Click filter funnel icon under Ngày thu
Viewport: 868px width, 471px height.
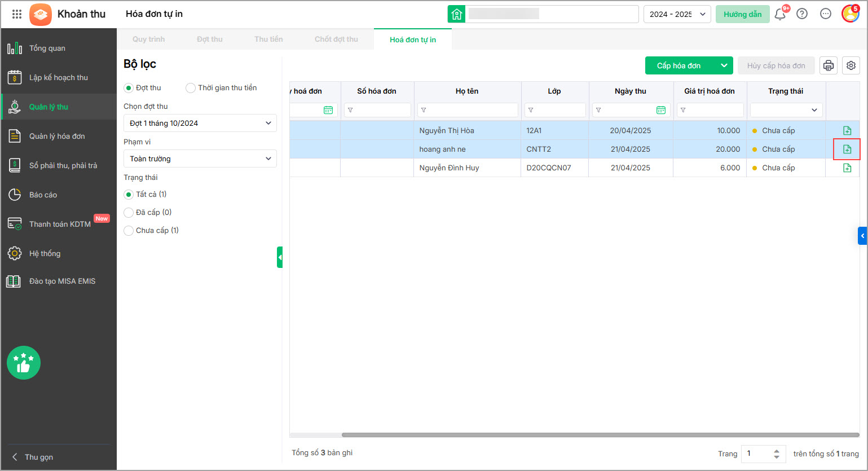click(598, 110)
